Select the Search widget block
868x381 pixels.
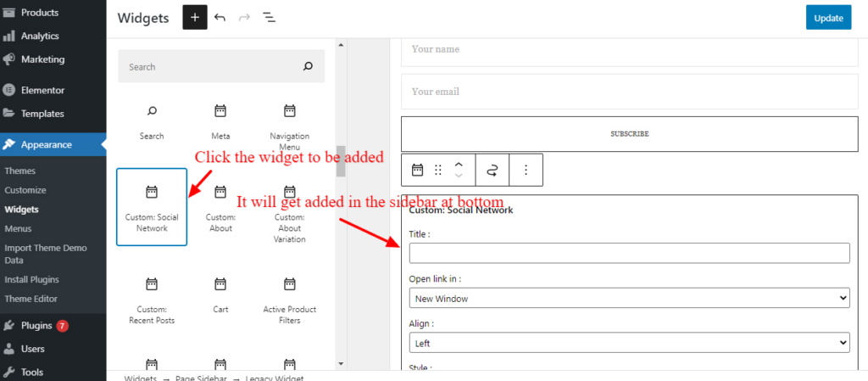[x=152, y=121]
